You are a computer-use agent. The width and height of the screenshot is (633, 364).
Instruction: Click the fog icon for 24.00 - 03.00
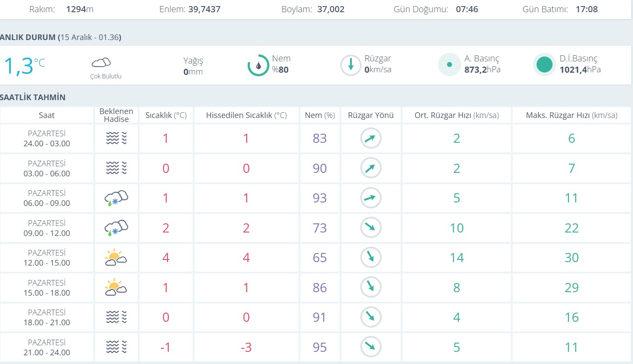[x=116, y=138]
